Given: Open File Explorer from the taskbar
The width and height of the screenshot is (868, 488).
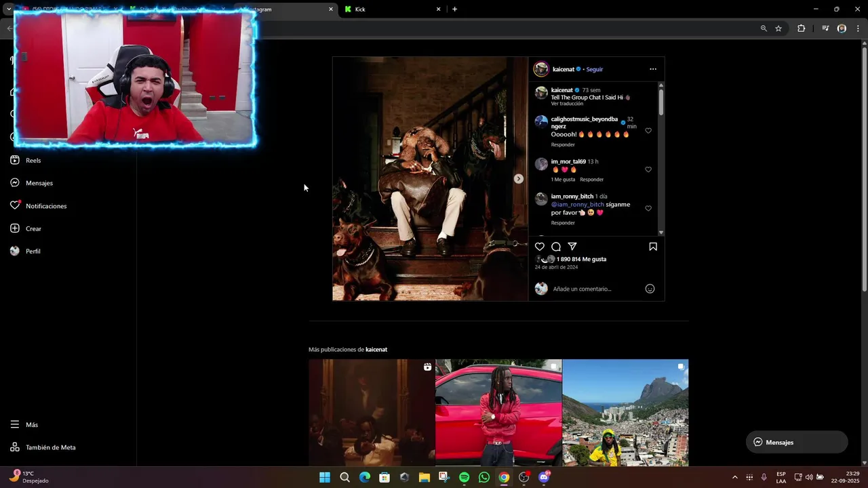Looking at the screenshot, I should 425,477.
